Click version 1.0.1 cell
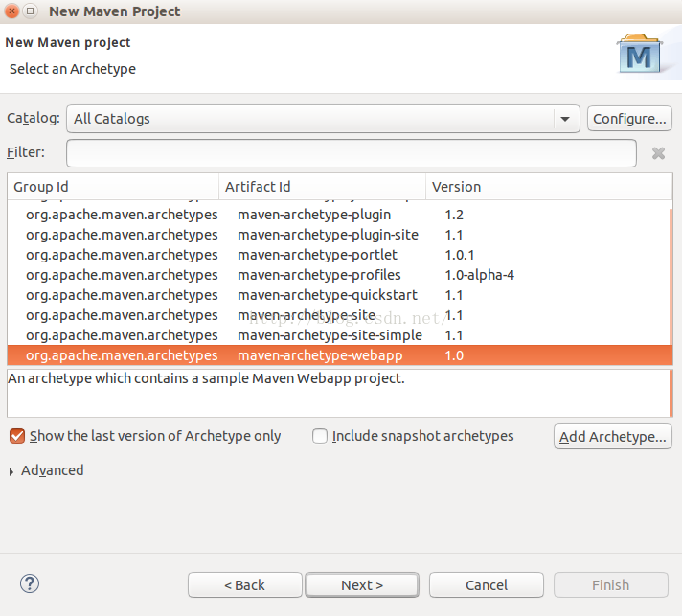Viewport: 682px width, 616px height. click(x=460, y=255)
